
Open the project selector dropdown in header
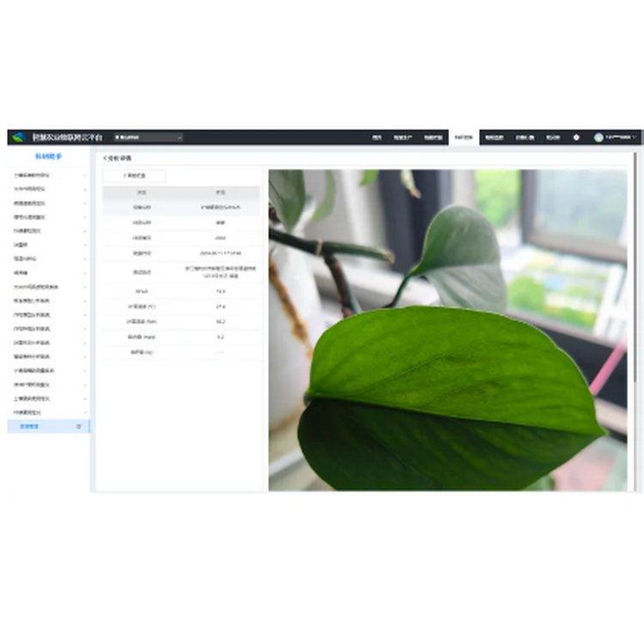[148, 137]
